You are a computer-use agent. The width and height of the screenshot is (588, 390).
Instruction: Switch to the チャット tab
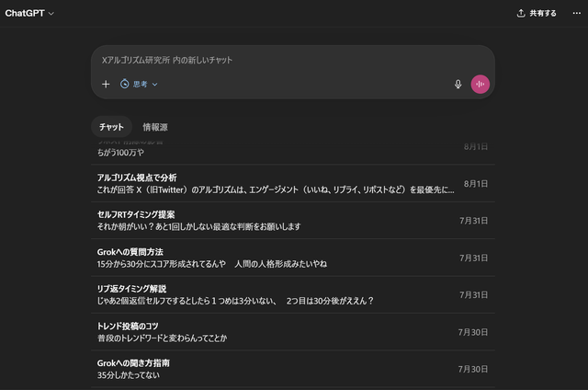tap(111, 127)
